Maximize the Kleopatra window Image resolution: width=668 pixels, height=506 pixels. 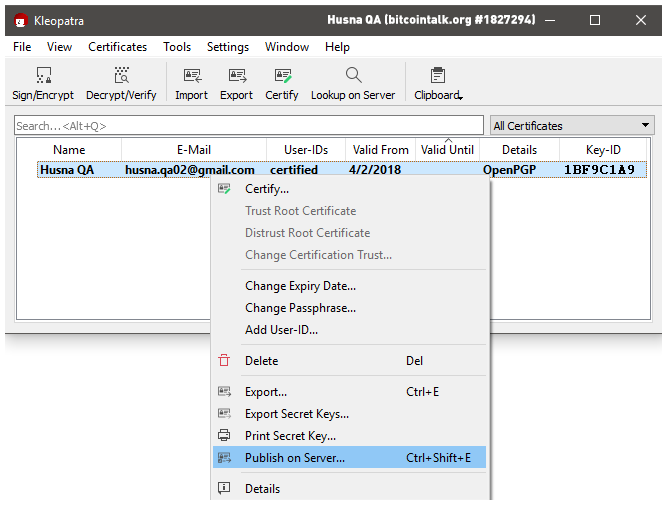click(x=595, y=20)
